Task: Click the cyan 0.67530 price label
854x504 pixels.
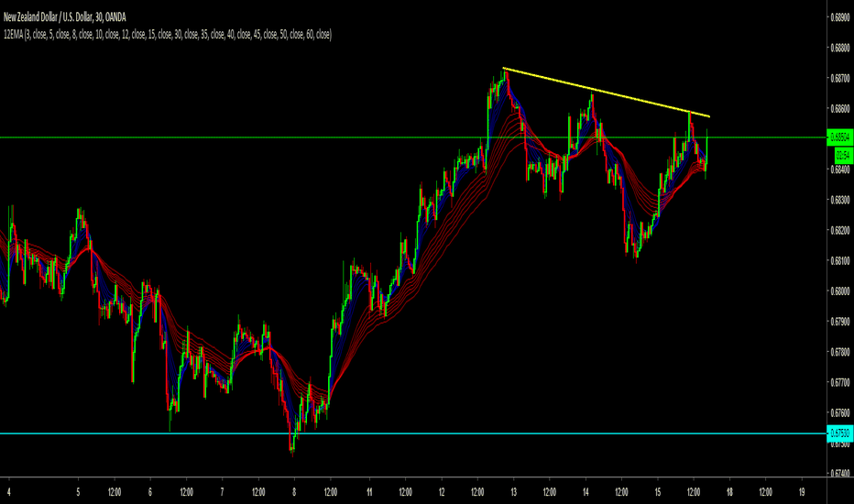Action: (840, 433)
